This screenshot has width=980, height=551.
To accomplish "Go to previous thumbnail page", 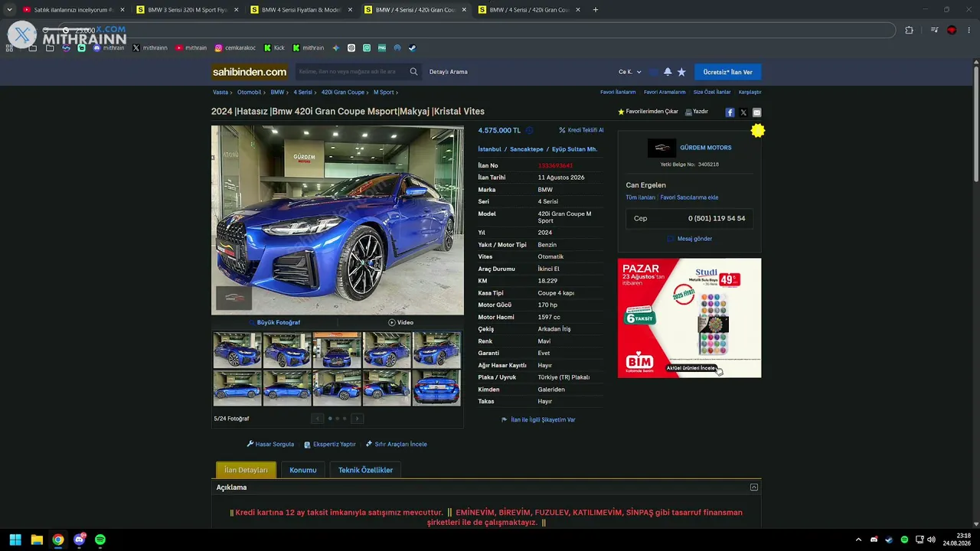I will [x=318, y=419].
